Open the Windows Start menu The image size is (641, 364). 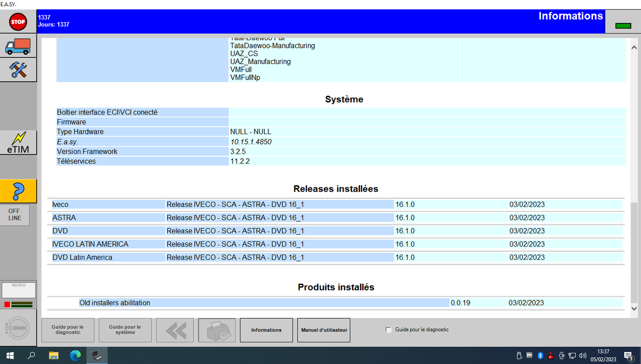pos(10,355)
